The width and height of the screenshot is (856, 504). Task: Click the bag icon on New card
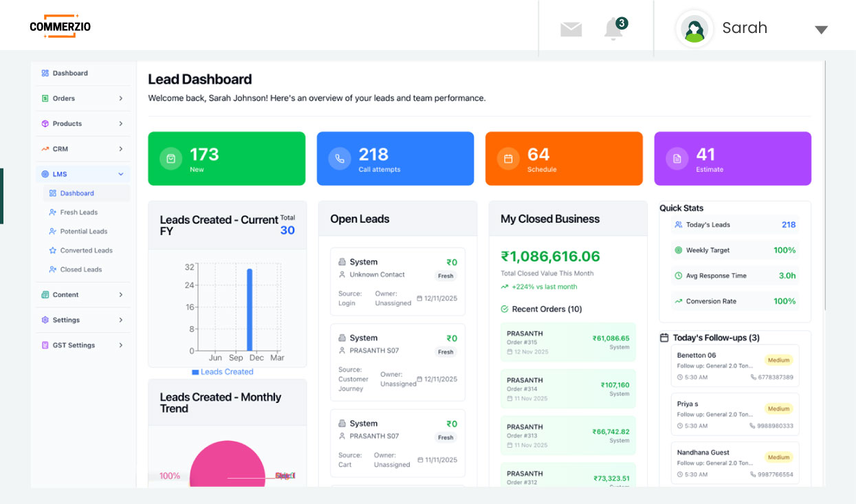coord(171,158)
